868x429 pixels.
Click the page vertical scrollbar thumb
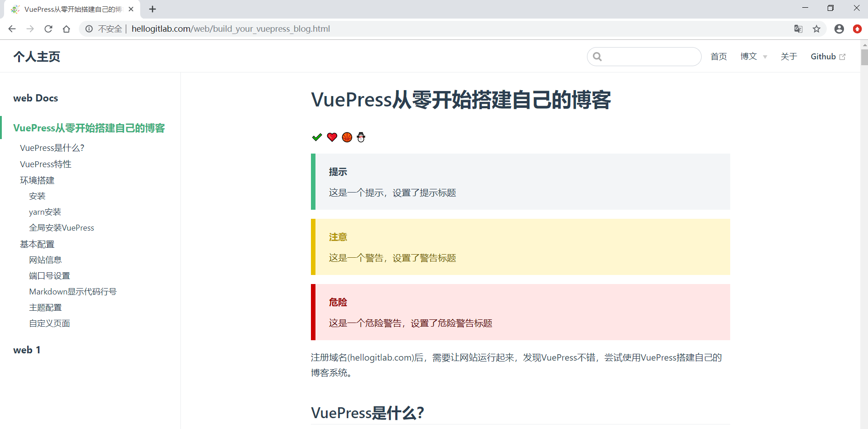864,58
